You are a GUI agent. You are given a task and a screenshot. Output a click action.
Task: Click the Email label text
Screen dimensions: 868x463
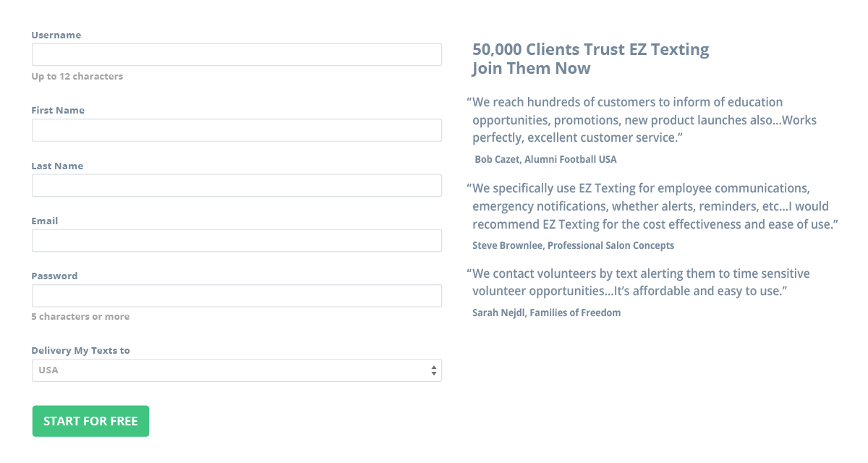(45, 221)
